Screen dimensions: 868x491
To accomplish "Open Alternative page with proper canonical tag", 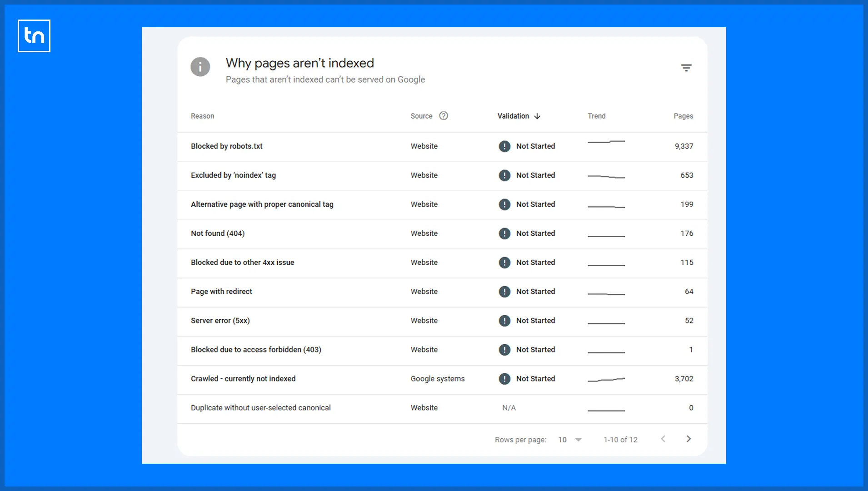I will coord(262,204).
